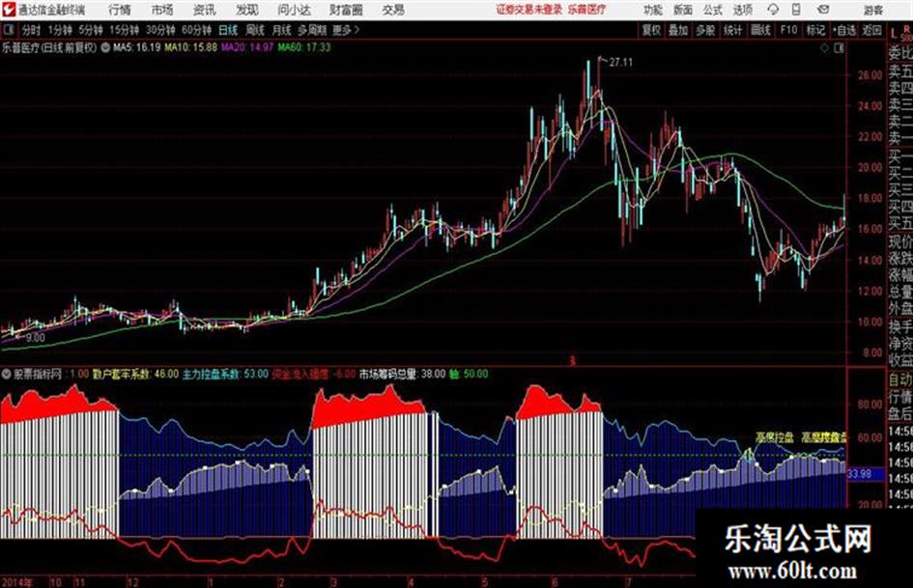Switch to 60分钟 chart period

(196, 30)
